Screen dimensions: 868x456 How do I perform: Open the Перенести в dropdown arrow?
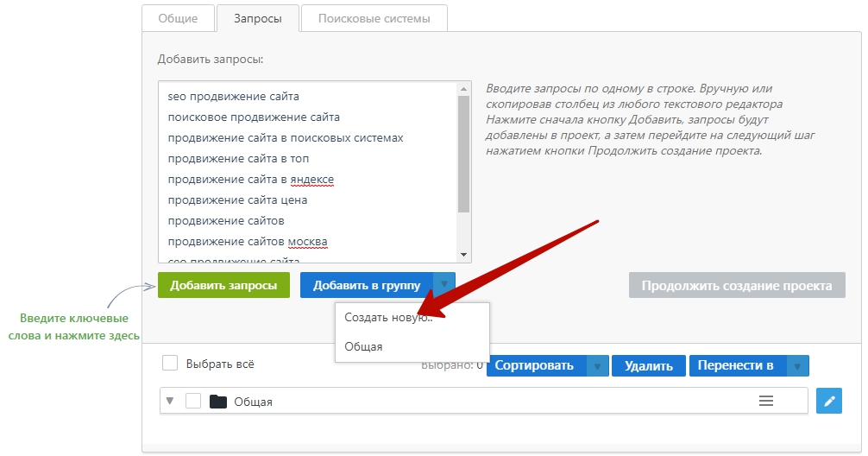tap(798, 365)
